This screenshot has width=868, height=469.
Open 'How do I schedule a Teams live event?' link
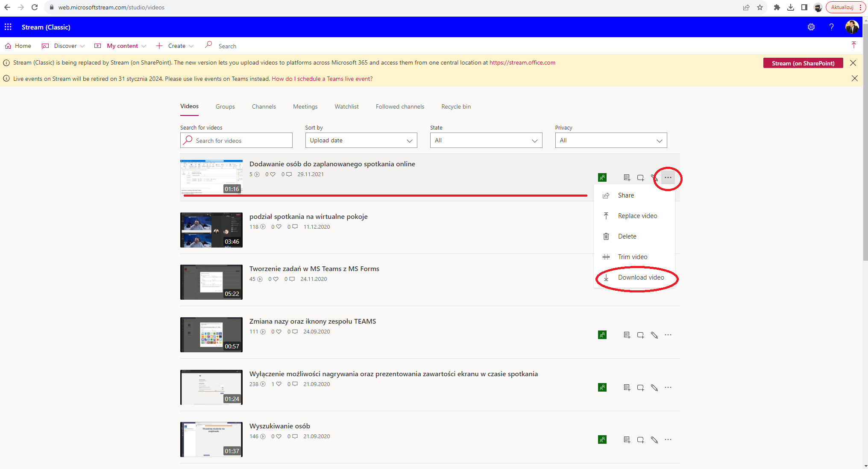pyautogui.click(x=322, y=79)
